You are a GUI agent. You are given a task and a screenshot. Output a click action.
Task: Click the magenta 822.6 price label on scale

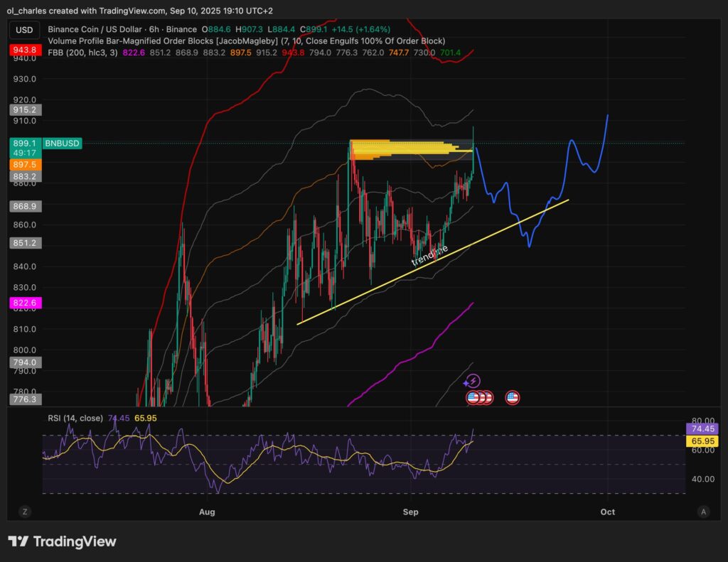24,303
